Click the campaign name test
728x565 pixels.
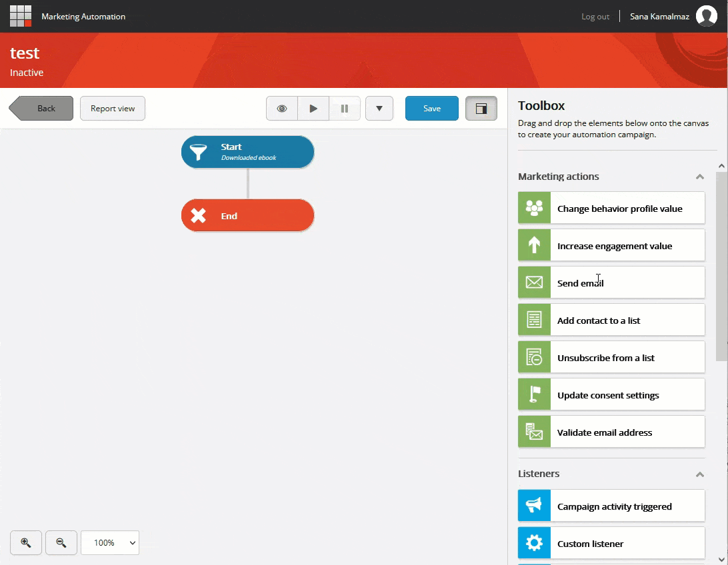(25, 53)
